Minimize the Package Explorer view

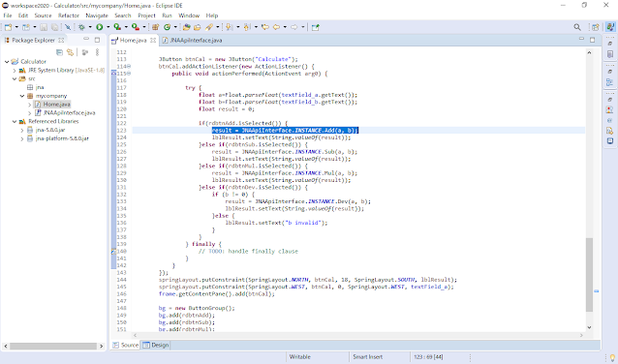click(x=86, y=40)
